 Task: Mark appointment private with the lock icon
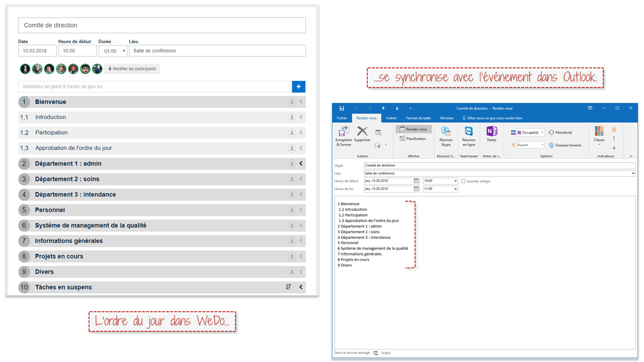click(x=614, y=129)
